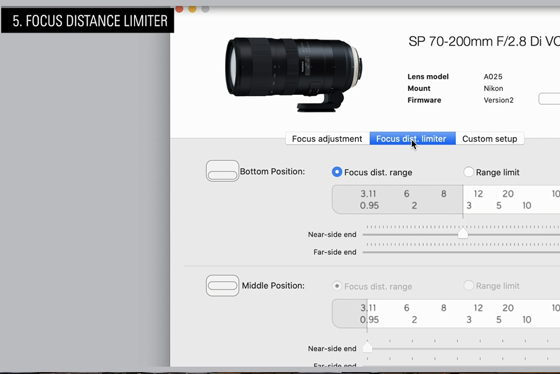
Task: Click the Bottom Position Near-side end slider thumb
Action: 463,234
